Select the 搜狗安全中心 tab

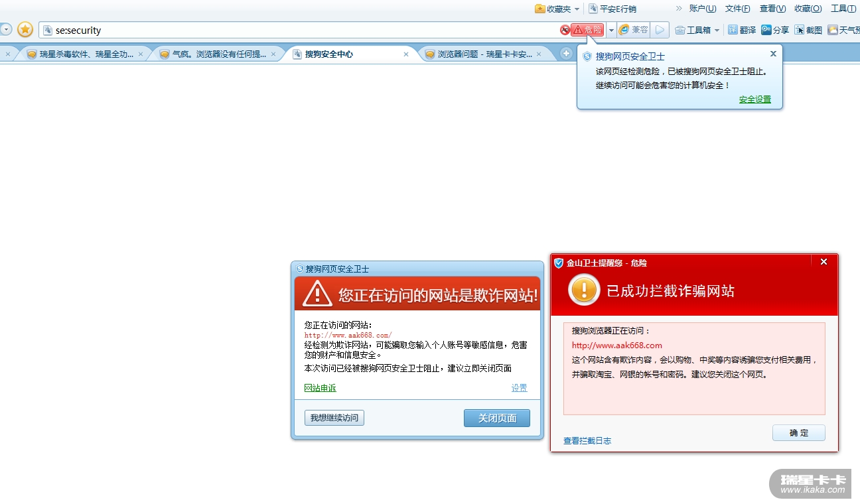[352, 54]
